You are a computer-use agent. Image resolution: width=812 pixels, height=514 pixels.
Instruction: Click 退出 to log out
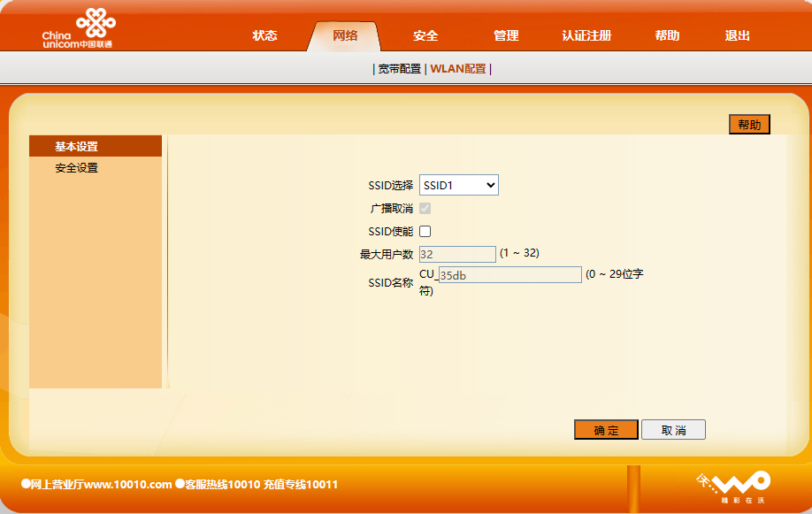737,36
